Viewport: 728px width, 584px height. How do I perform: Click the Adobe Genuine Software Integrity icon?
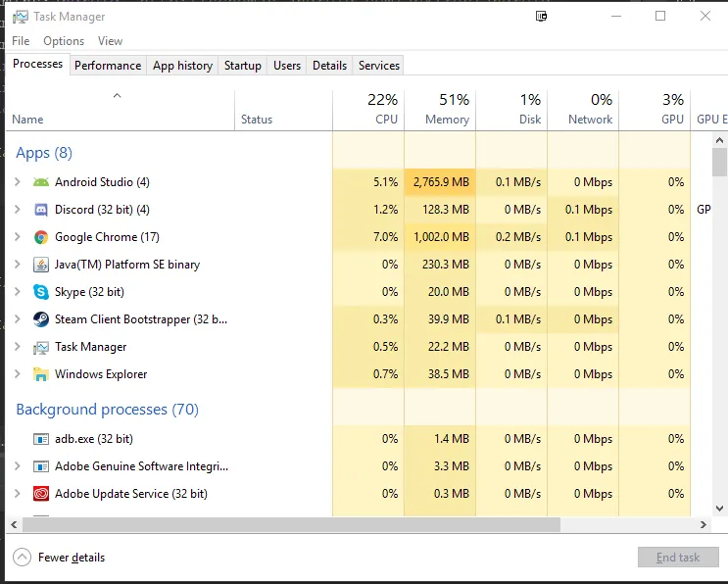click(x=41, y=466)
